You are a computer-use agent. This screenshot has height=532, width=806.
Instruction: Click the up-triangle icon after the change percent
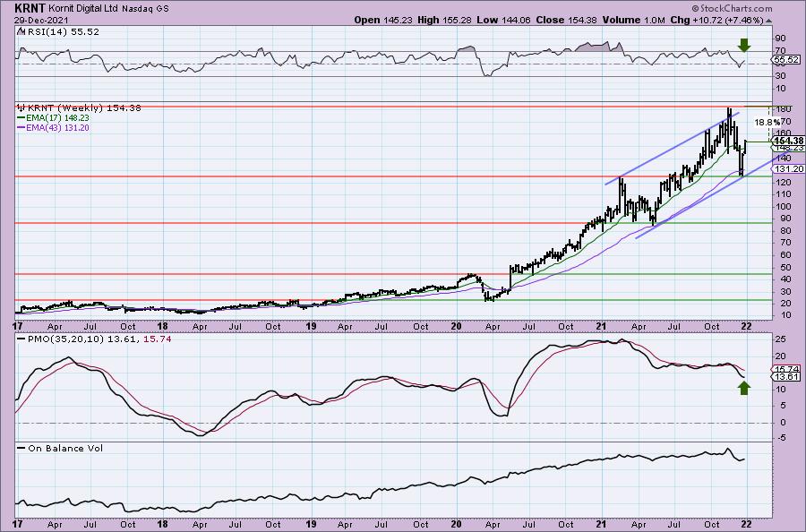768,21
